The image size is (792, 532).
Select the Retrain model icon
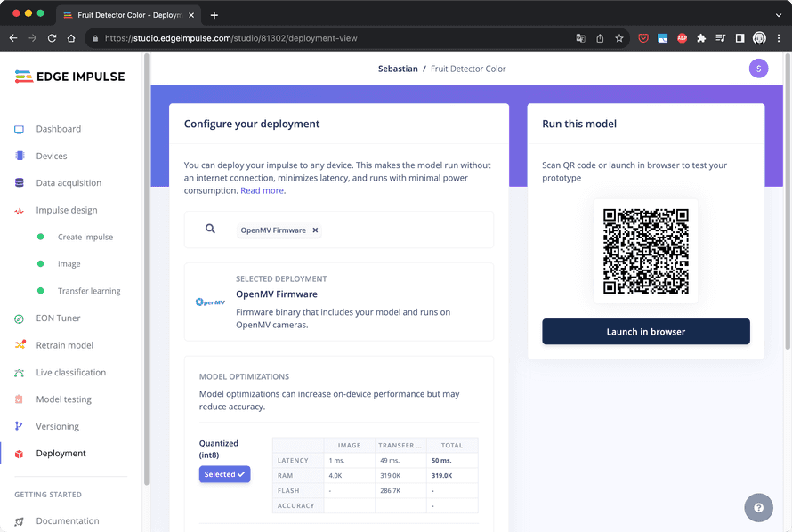coord(19,344)
